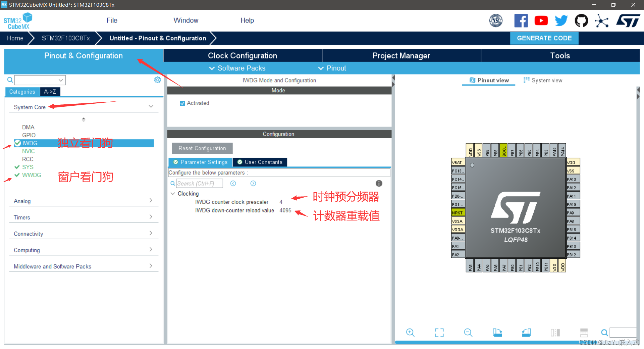This screenshot has height=349, width=644.
Task: Select GPIO in System Core list
Action: pyautogui.click(x=29, y=135)
